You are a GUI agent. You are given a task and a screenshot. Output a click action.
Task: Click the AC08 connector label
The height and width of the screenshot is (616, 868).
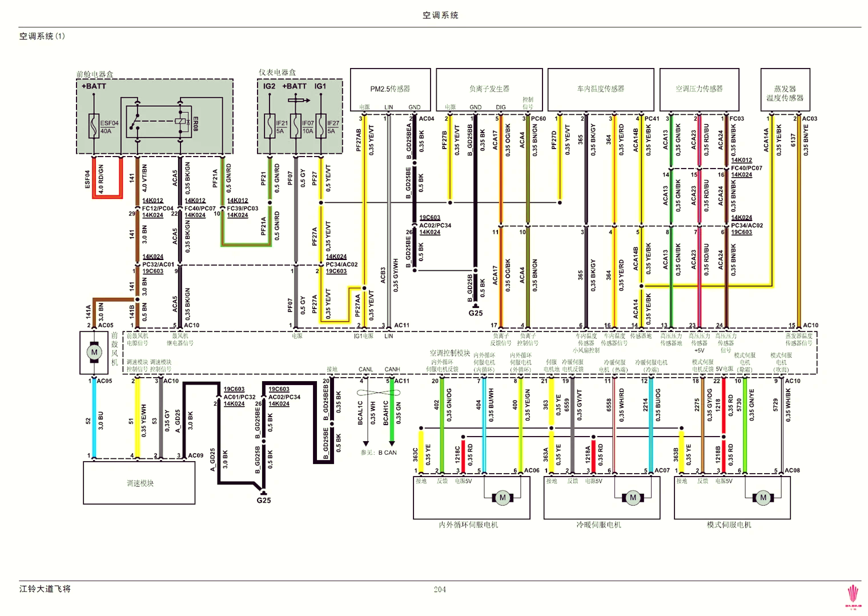click(x=792, y=470)
